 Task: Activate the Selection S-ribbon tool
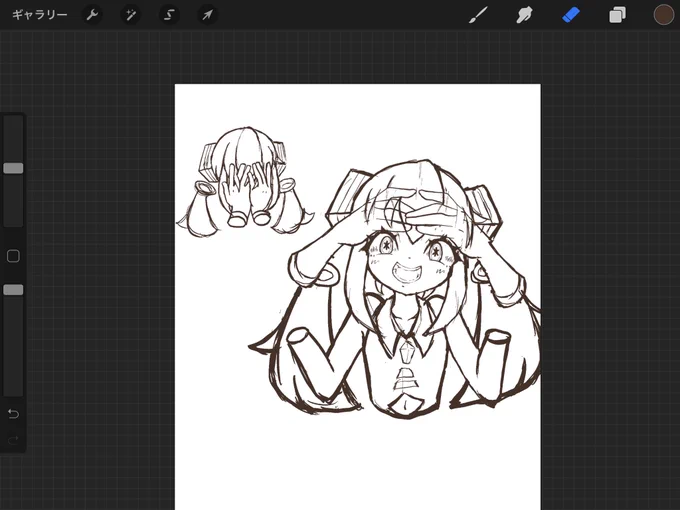[x=169, y=15]
